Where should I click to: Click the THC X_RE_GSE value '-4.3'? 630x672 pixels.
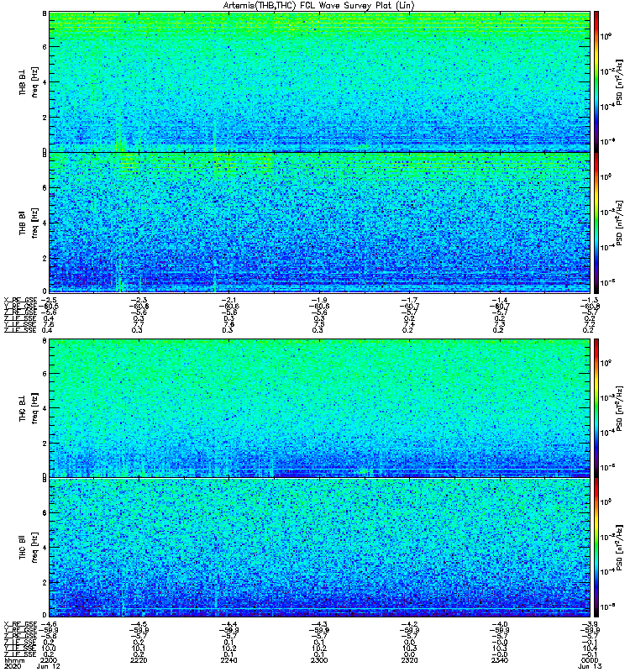click(x=319, y=624)
